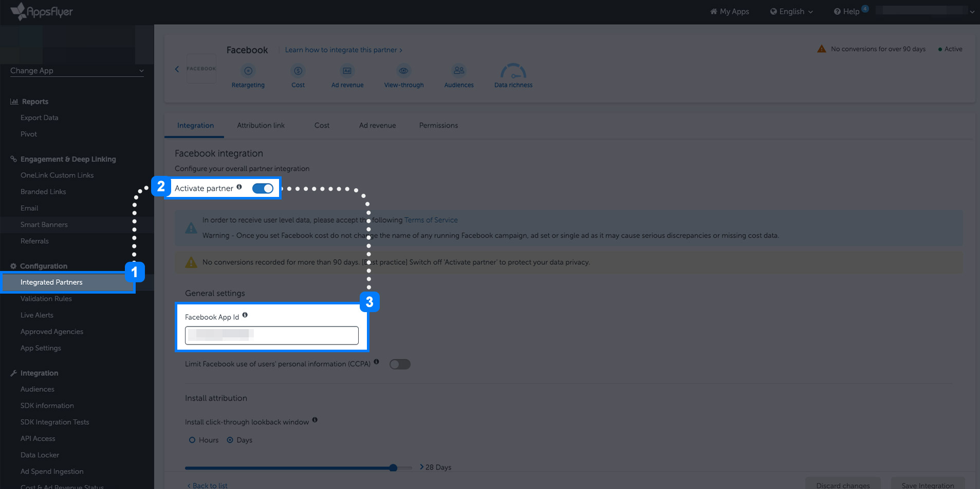This screenshot has height=489, width=980.
Task: Switch to the Ad revenue tab
Action: 378,125
